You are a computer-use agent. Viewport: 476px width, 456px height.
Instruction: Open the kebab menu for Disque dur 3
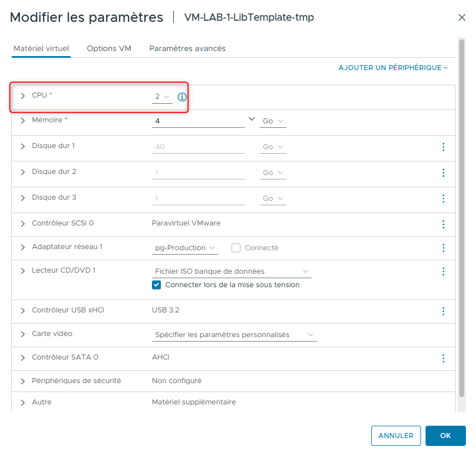click(x=443, y=199)
